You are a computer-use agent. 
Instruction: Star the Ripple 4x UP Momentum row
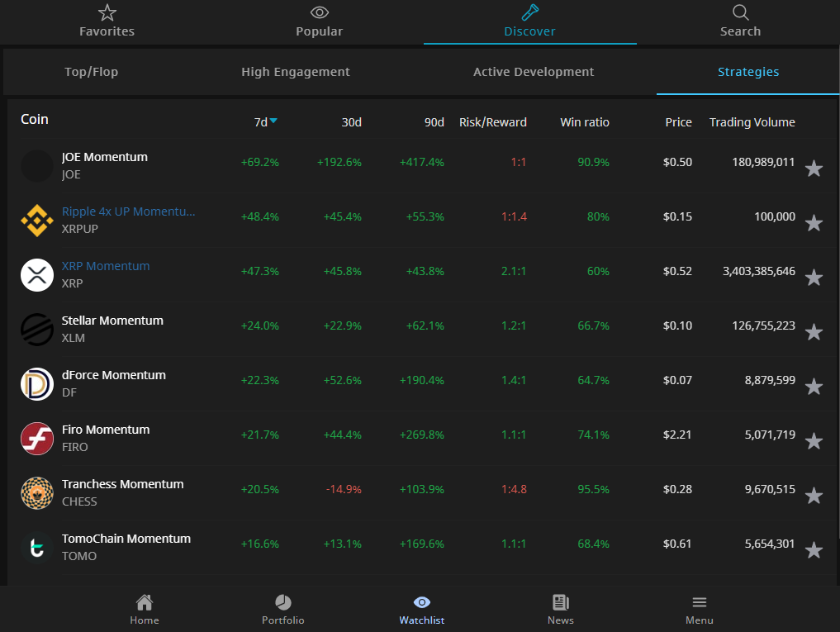tap(814, 222)
